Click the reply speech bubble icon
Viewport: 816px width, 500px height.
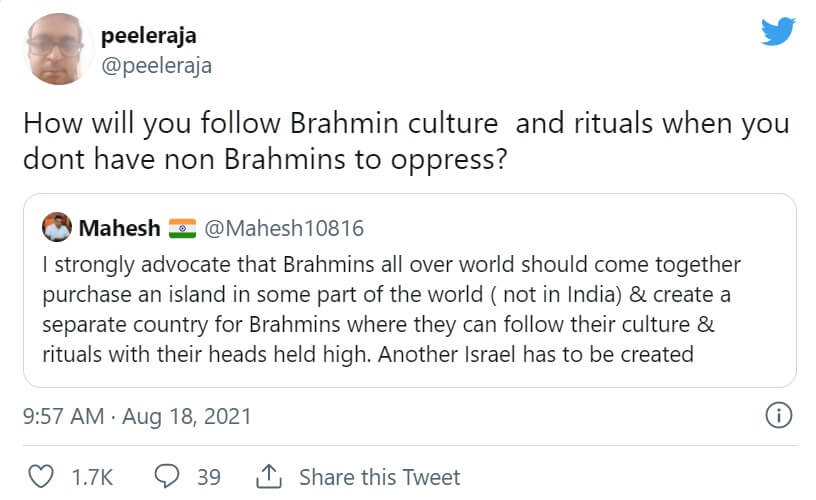pos(166,477)
